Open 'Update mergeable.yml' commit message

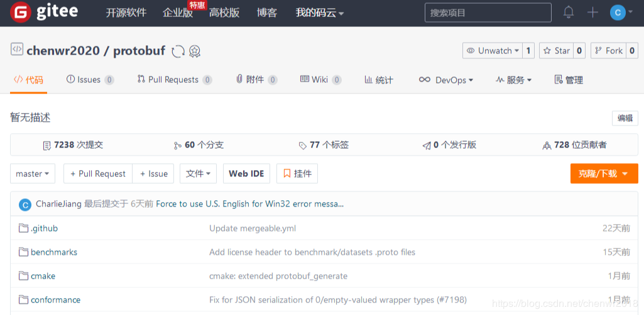(253, 228)
